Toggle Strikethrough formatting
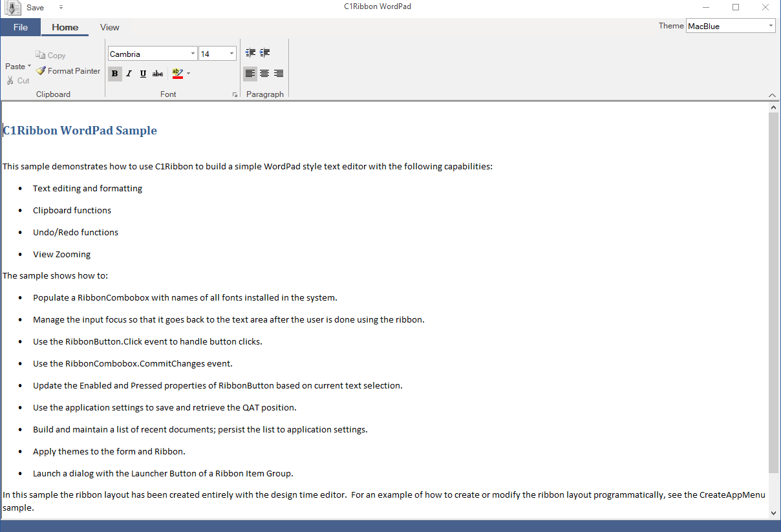The image size is (781, 532). coord(158,74)
